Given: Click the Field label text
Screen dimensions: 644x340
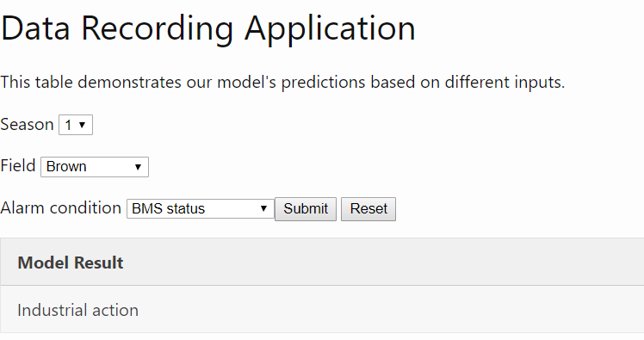Looking at the screenshot, I should [x=18, y=166].
